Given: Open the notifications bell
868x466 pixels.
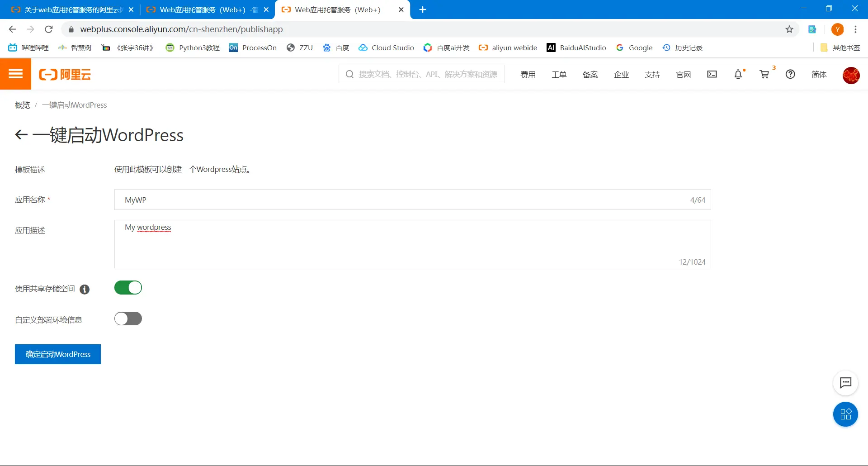Looking at the screenshot, I should point(738,74).
